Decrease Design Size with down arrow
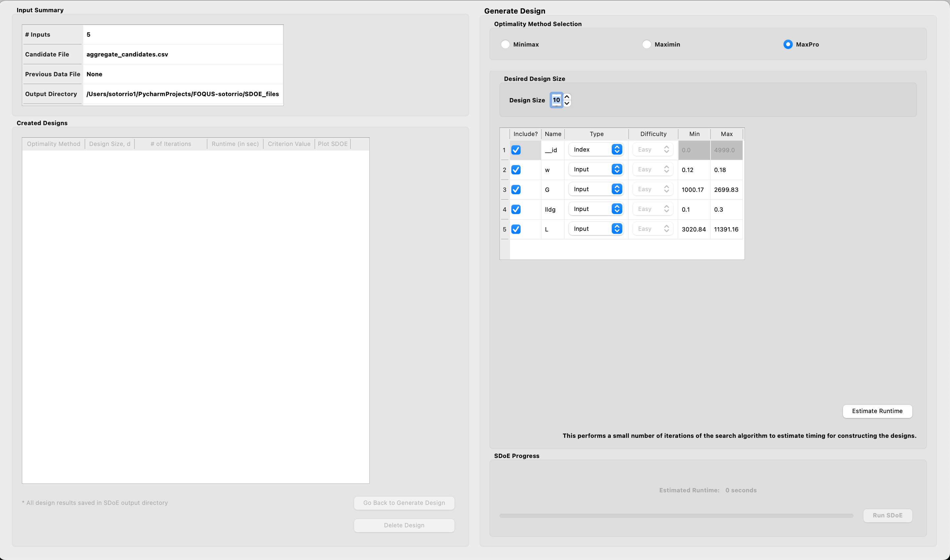This screenshot has width=950, height=560. pyautogui.click(x=567, y=103)
